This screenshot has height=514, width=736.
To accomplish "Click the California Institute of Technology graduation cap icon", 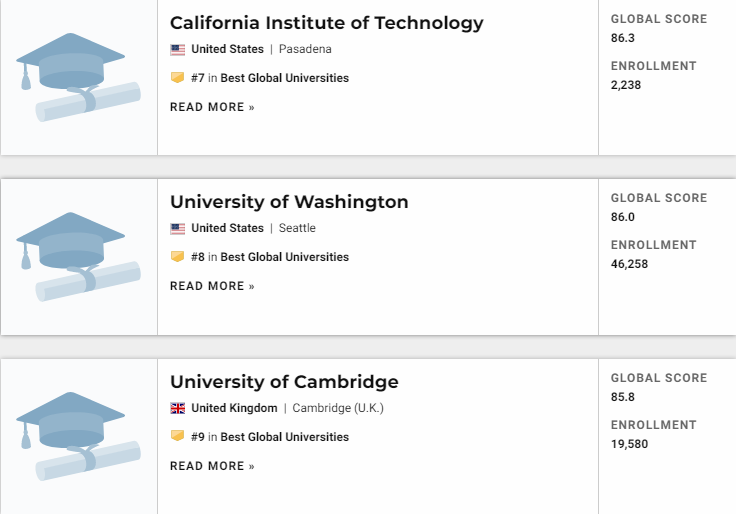I will [77, 77].
